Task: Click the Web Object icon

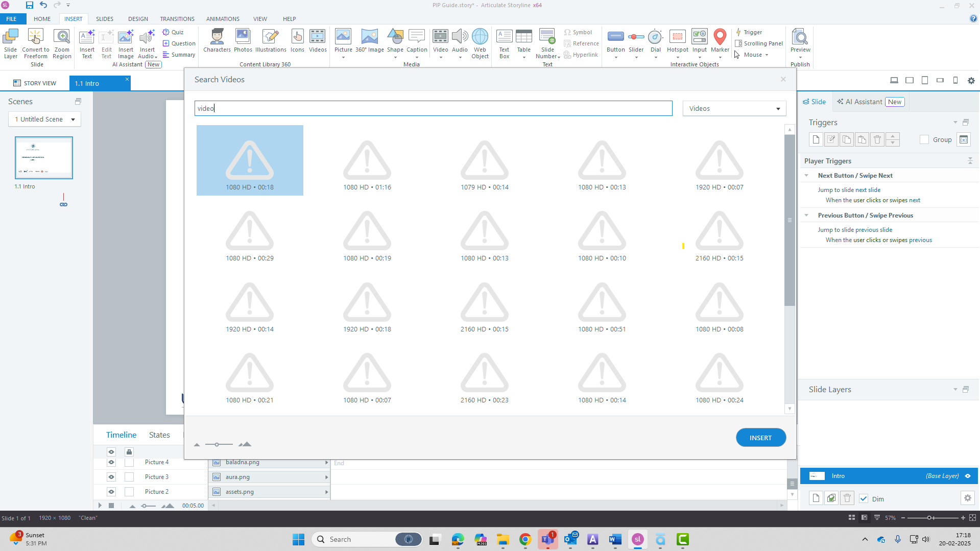Action: point(480,41)
